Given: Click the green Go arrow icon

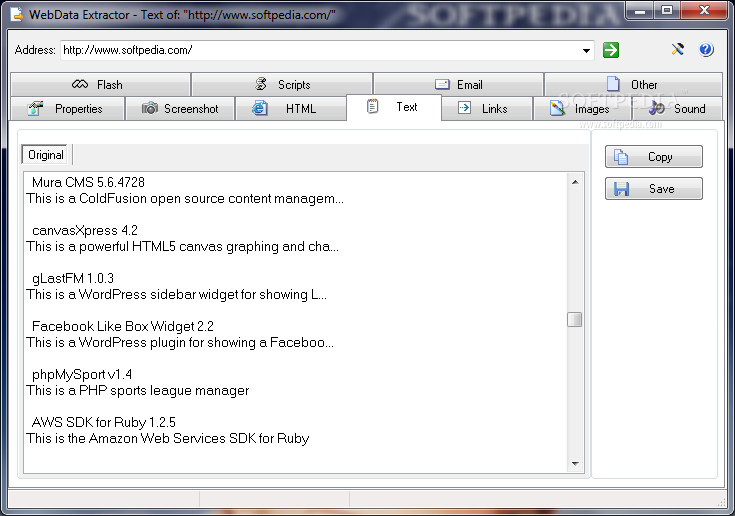Looking at the screenshot, I should pyautogui.click(x=610, y=50).
